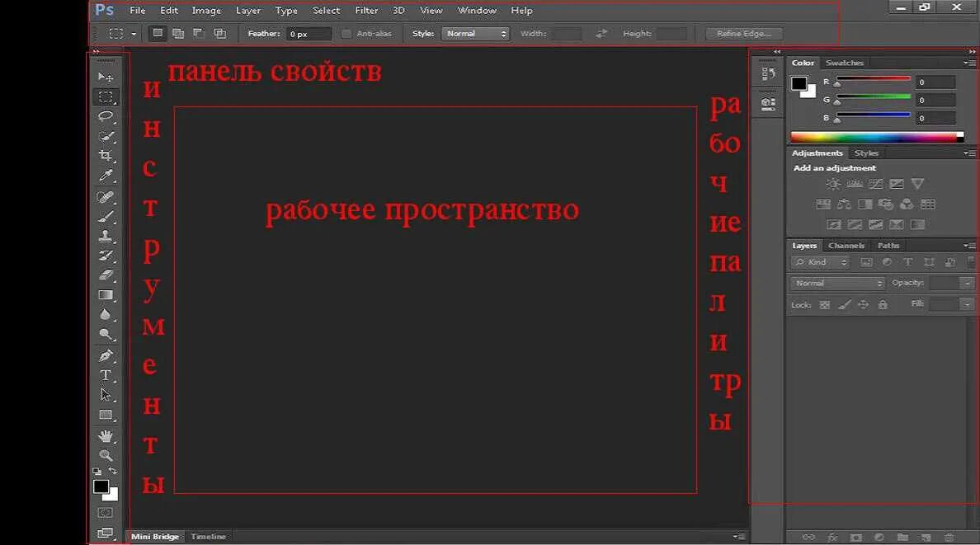980x545 pixels.
Task: Toggle Lock image pixels brush icon
Action: 845,305
